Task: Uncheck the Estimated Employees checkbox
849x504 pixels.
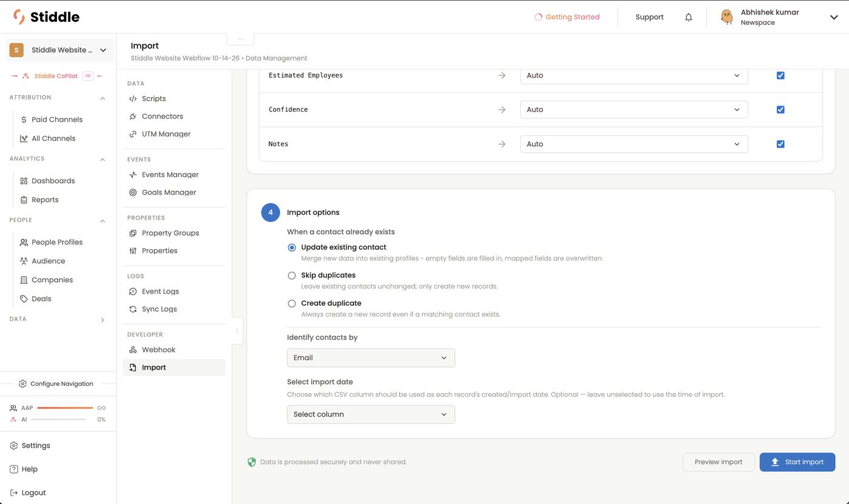Action: pyautogui.click(x=780, y=75)
